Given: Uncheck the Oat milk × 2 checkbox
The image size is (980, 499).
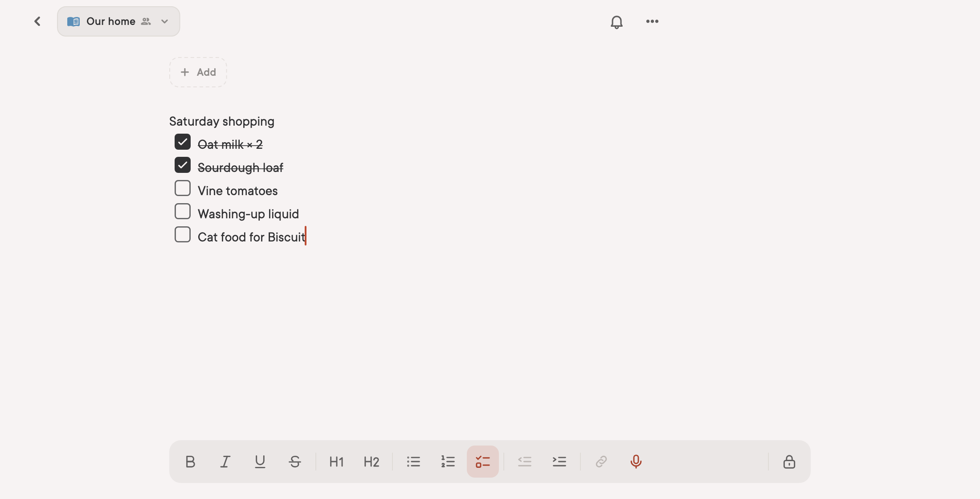Looking at the screenshot, I should (183, 142).
